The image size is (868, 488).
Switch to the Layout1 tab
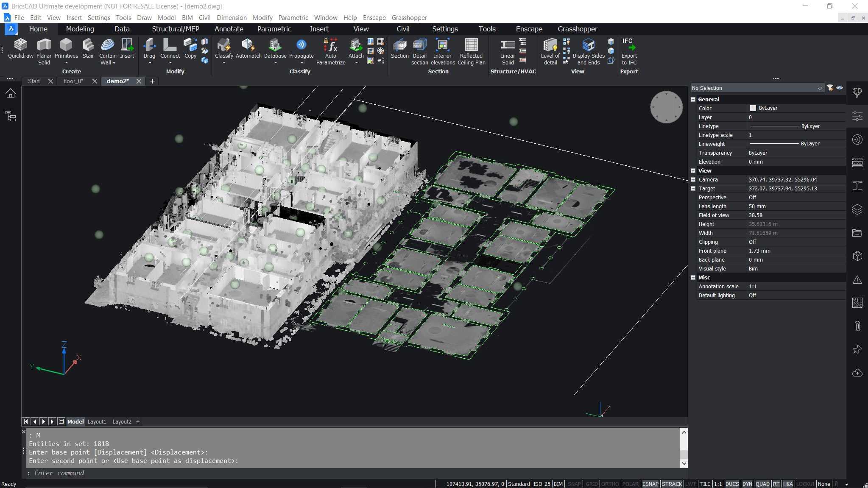click(97, 421)
